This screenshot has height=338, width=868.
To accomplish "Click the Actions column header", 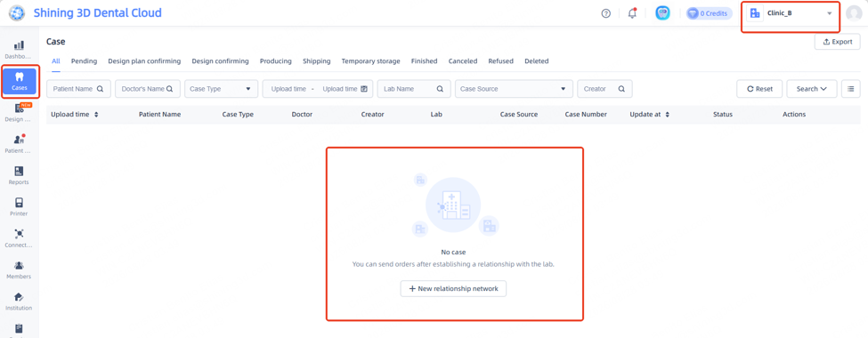I will click(x=794, y=115).
